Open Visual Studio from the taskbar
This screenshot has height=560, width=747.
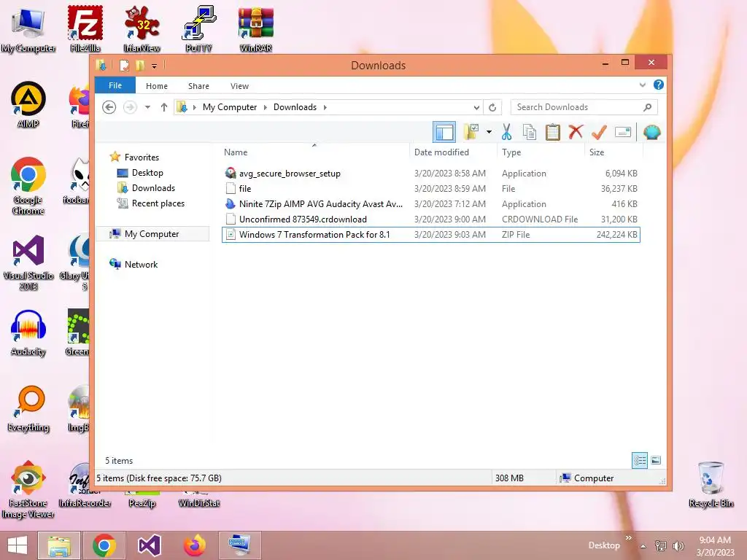tap(150, 545)
